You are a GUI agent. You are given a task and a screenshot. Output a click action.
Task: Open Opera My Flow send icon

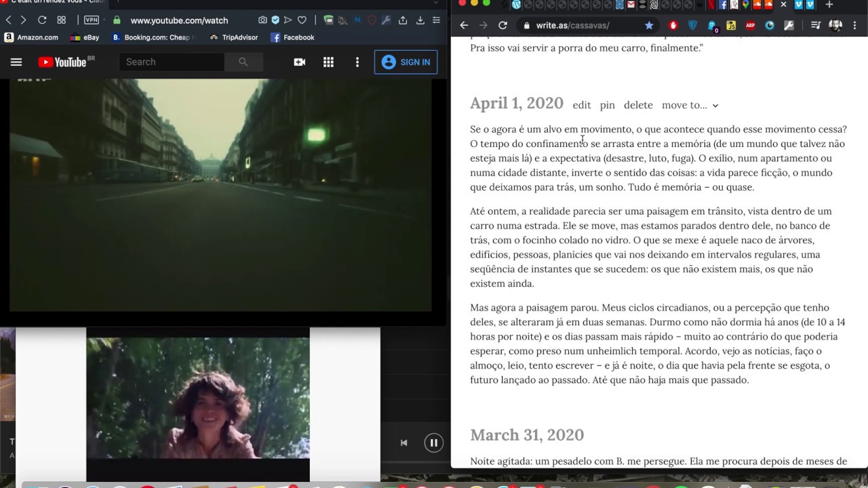288,20
